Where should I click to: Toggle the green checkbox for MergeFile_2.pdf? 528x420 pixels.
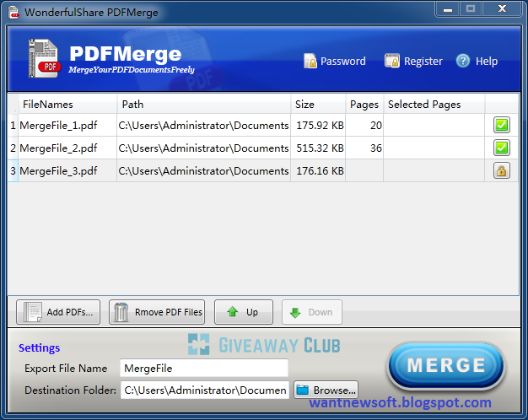click(x=501, y=148)
